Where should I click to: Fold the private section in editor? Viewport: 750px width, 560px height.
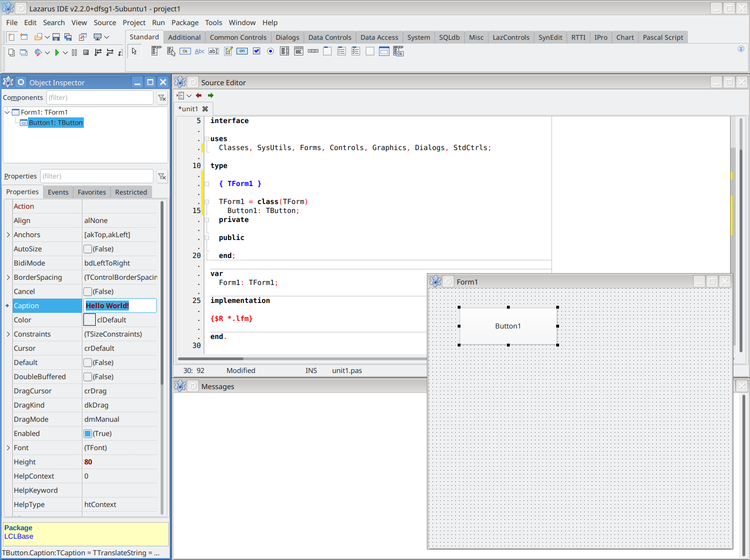(x=207, y=220)
